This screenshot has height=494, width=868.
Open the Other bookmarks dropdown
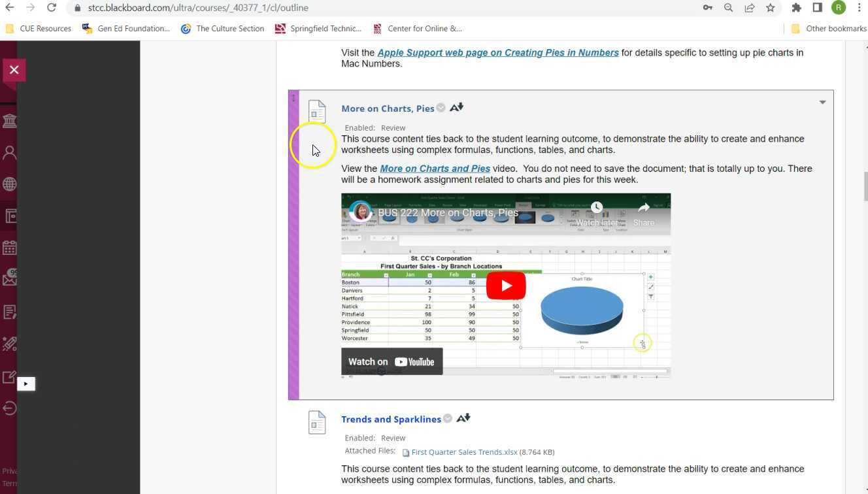click(828, 28)
